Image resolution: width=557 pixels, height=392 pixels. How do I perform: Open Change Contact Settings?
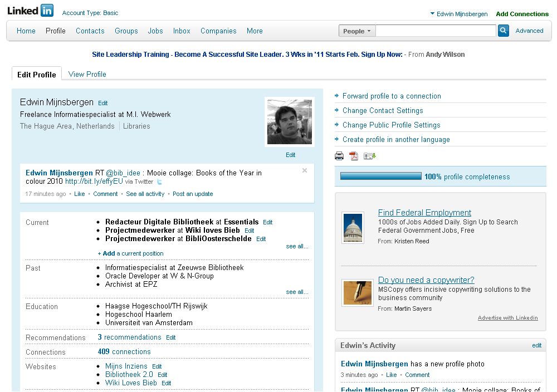(x=383, y=110)
